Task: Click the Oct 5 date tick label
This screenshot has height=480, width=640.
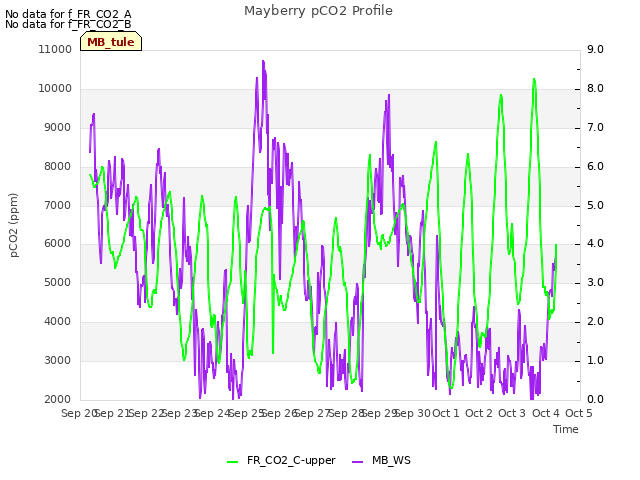Action: [579, 413]
